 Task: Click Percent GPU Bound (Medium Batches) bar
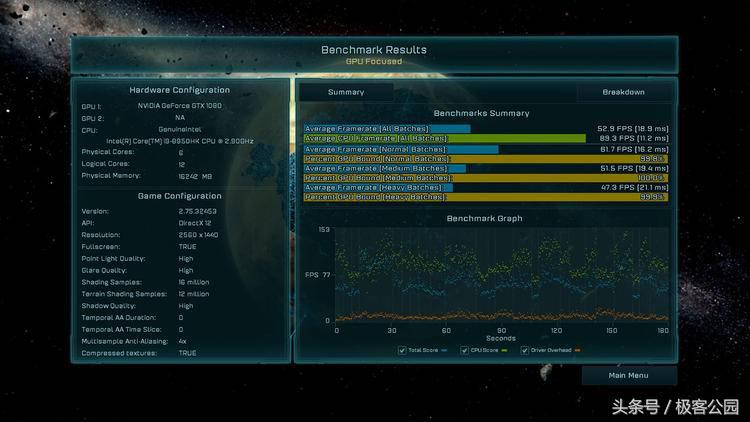click(486, 178)
